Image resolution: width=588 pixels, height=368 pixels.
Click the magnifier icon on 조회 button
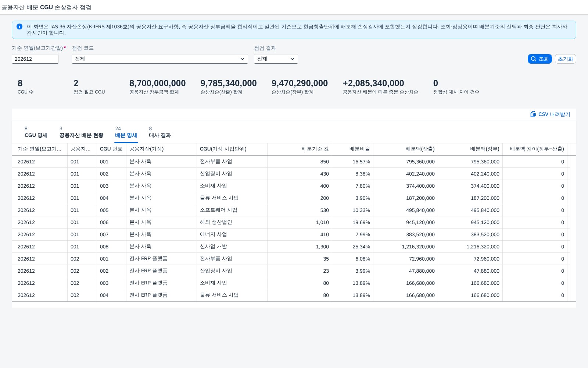(534, 59)
